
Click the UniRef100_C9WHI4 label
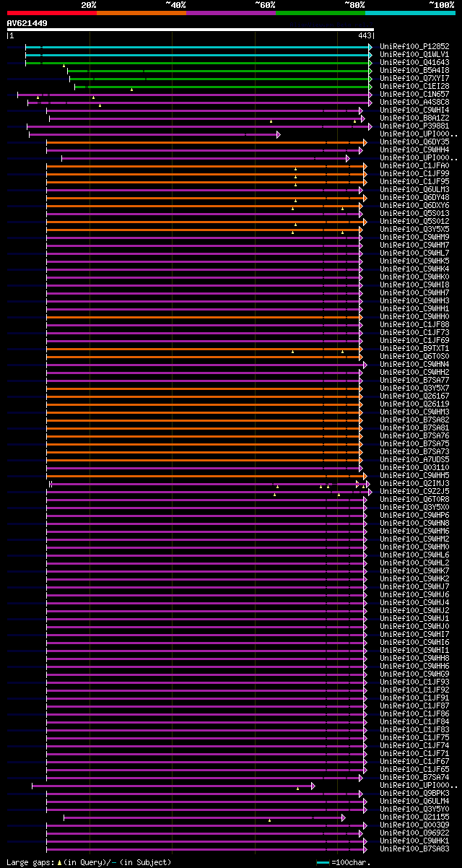coord(415,110)
